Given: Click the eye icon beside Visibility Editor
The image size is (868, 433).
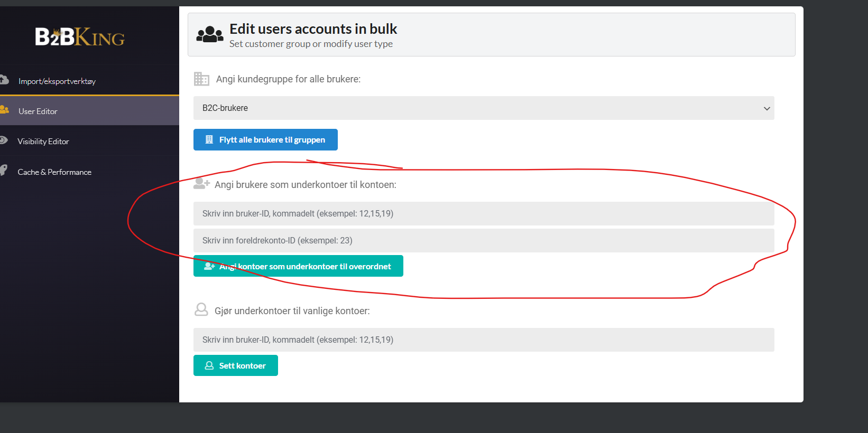Looking at the screenshot, I should point(3,140).
